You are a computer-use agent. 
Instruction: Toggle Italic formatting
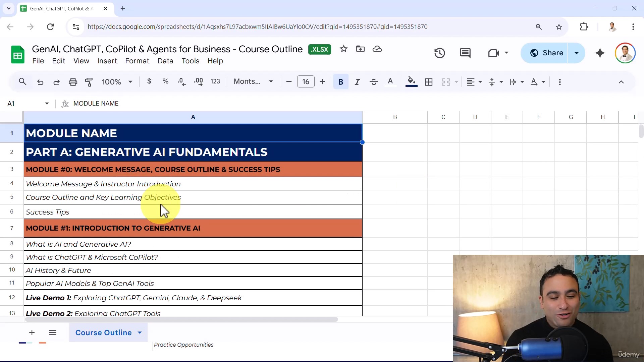[x=358, y=82]
